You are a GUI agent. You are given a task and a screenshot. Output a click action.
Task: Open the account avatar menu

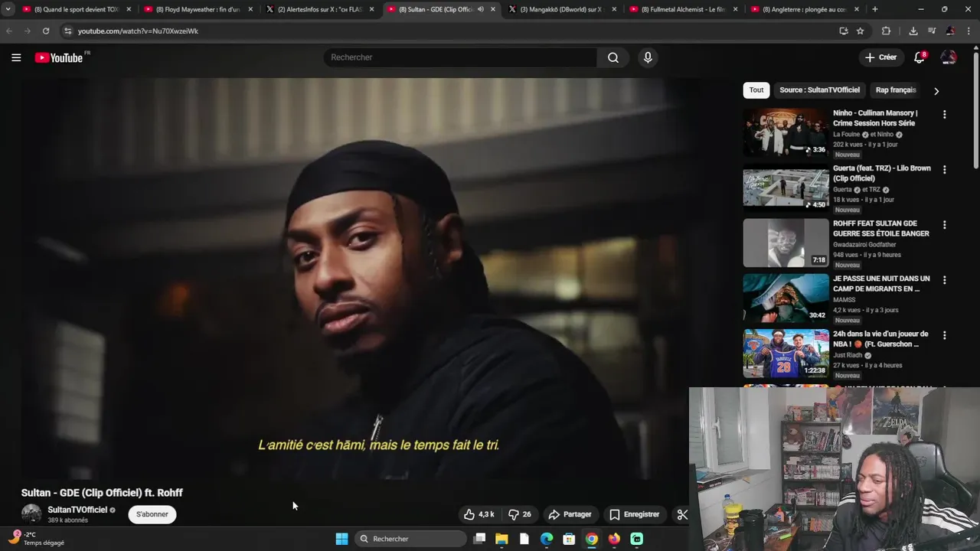click(x=949, y=57)
